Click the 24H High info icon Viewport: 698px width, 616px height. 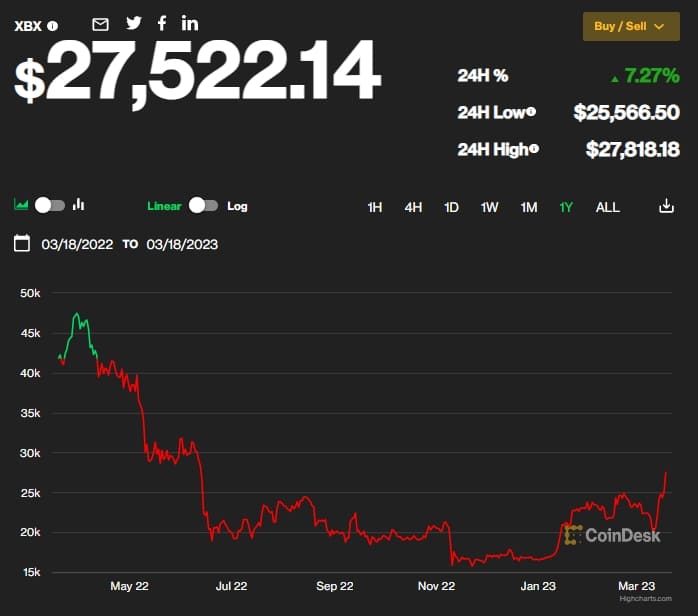(x=534, y=149)
